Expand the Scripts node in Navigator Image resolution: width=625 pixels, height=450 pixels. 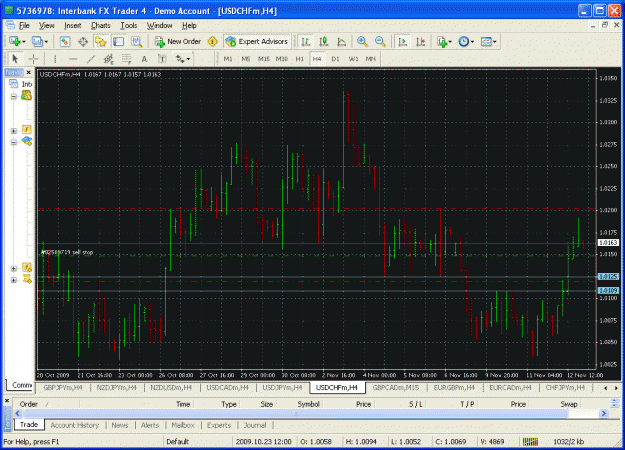click(14, 280)
